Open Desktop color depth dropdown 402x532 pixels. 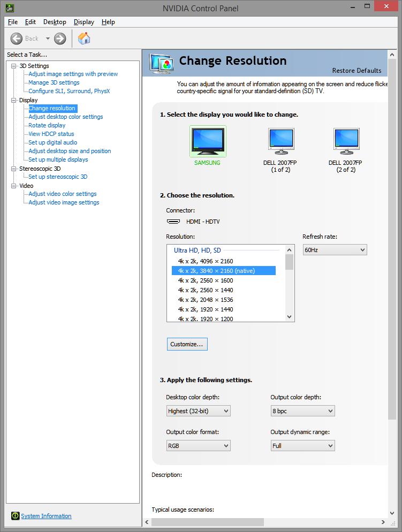(198, 411)
